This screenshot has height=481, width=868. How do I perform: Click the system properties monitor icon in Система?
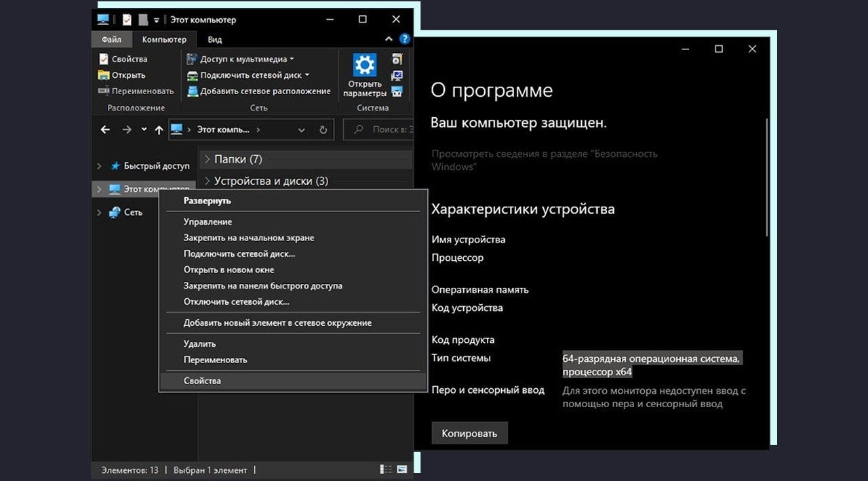[397, 75]
